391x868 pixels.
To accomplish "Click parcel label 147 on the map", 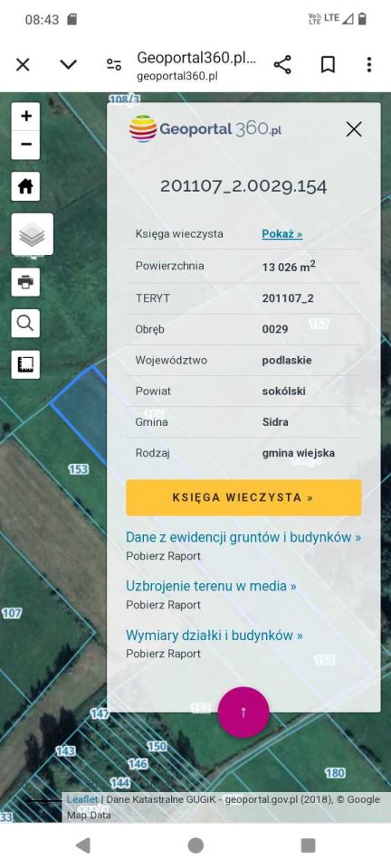I will 100,714.
